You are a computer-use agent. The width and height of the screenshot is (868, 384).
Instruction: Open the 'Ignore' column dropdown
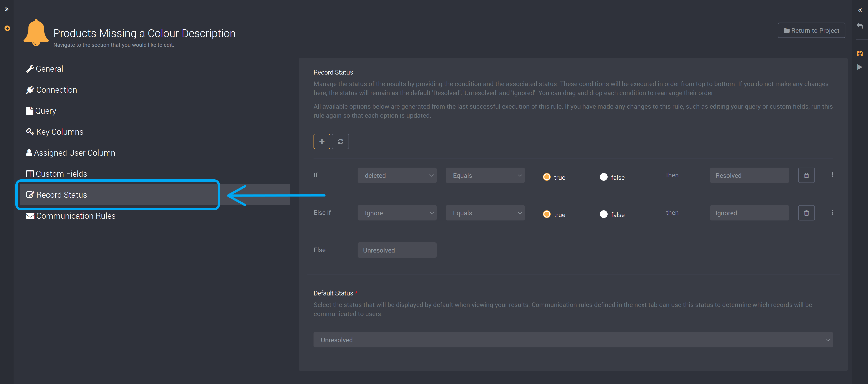(397, 213)
